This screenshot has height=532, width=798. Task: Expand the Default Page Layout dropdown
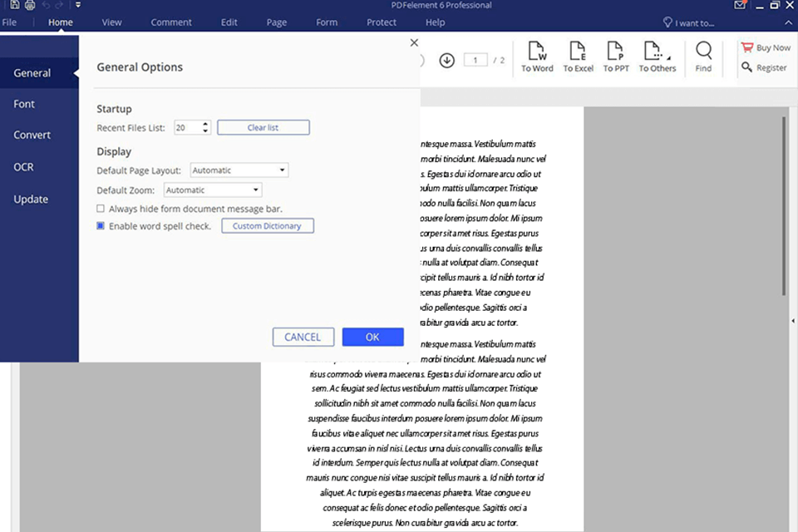pyautogui.click(x=239, y=170)
